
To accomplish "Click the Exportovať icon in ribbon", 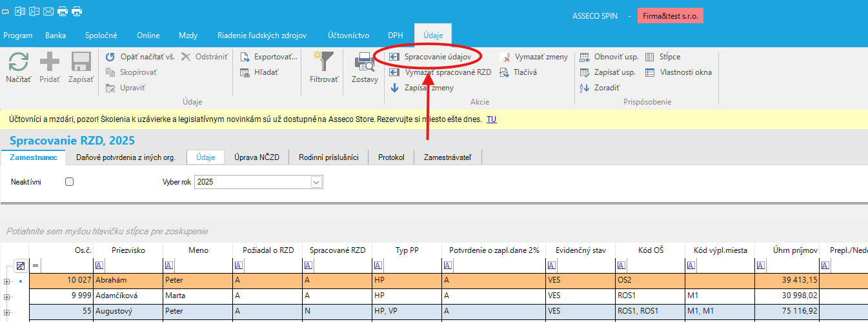I will (x=245, y=57).
